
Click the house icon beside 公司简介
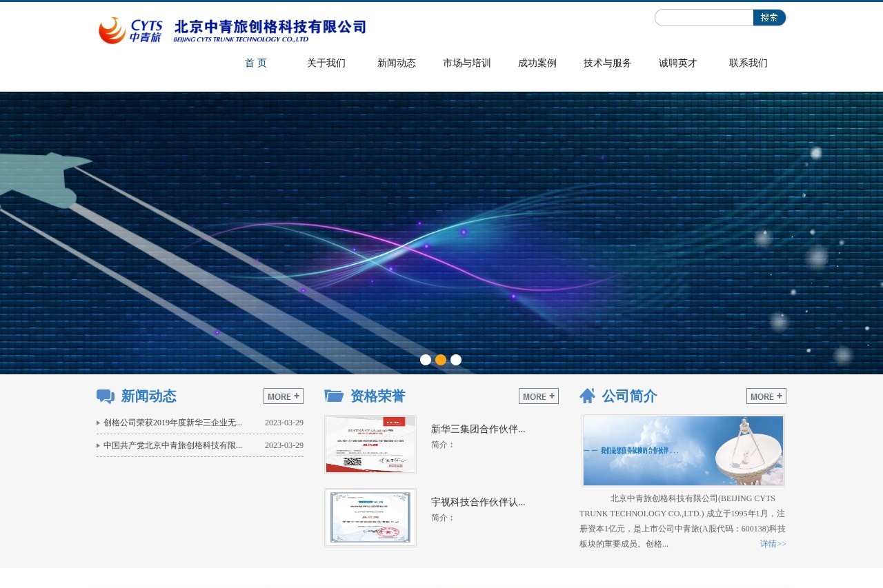tap(587, 396)
